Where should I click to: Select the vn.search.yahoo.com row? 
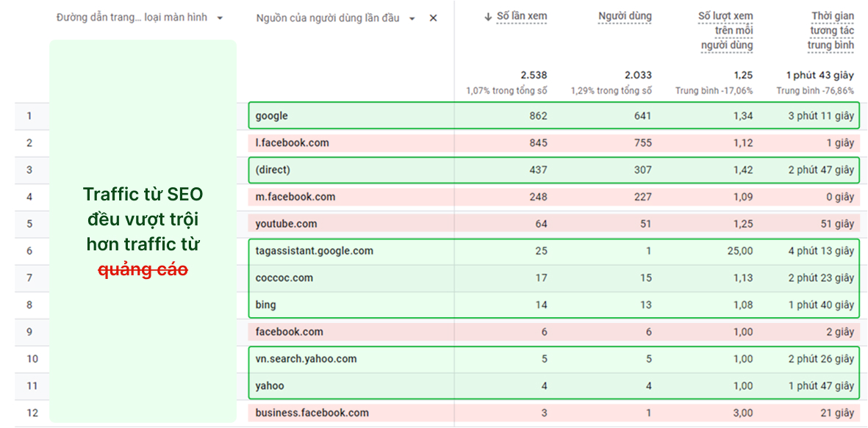pyautogui.click(x=306, y=359)
